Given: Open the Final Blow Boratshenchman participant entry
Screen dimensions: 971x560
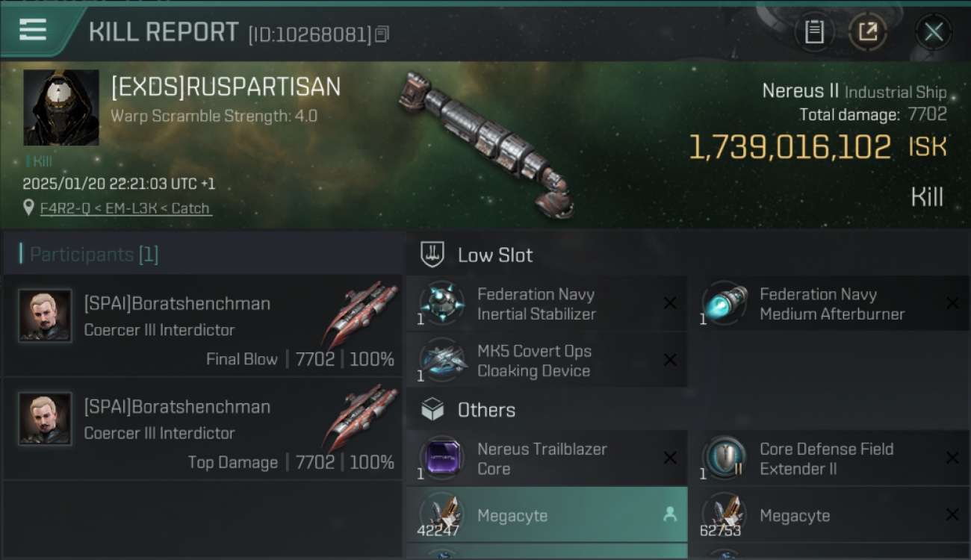Looking at the screenshot, I should click(203, 326).
